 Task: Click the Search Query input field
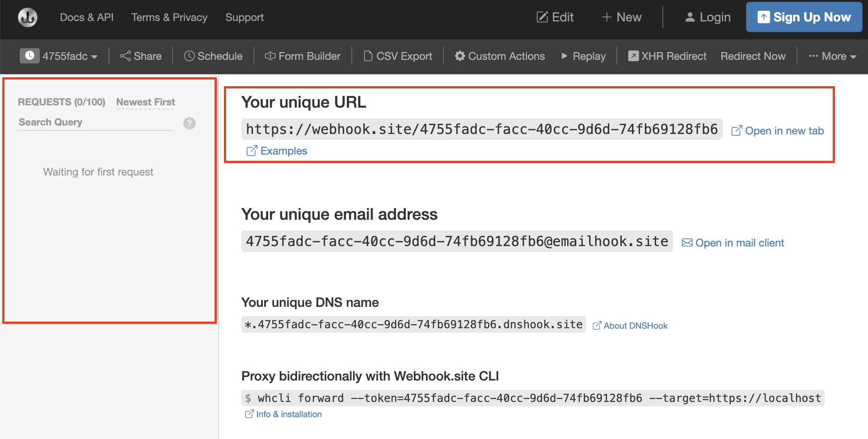96,122
